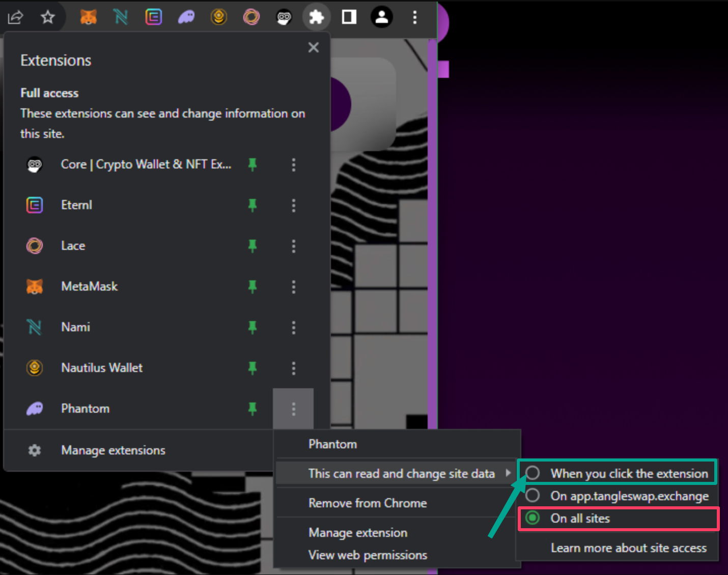Unpin Nami from the toolbar
This screenshot has height=575, width=728.
coord(253,327)
